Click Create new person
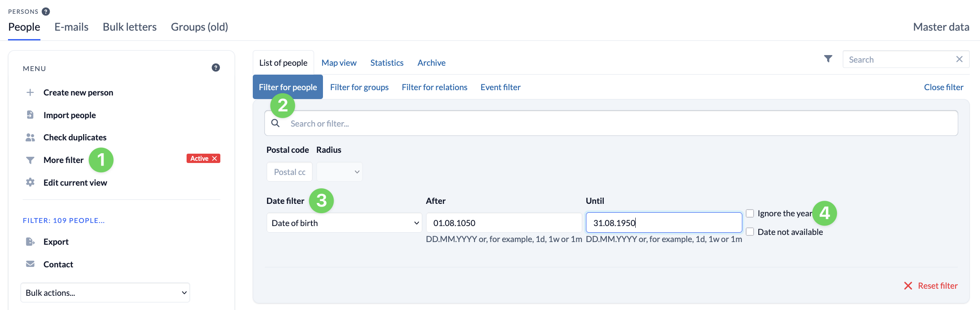980x310 pixels. click(78, 92)
